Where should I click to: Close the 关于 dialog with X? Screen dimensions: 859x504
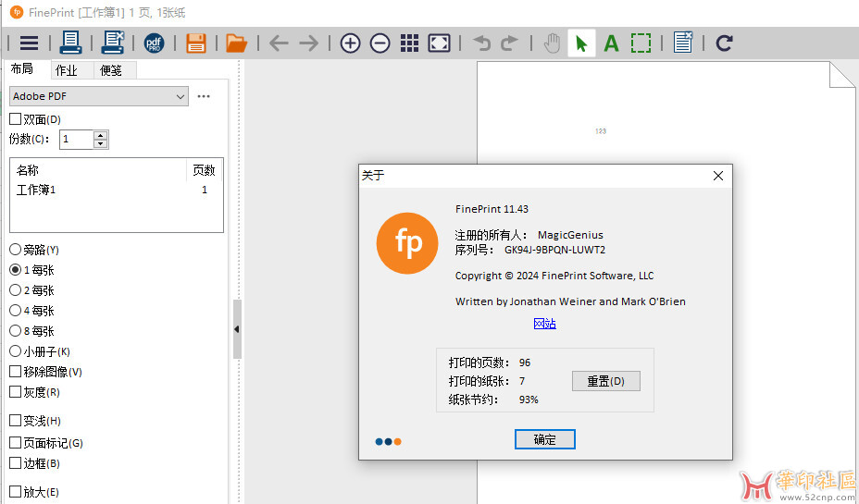(x=718, y=176)
